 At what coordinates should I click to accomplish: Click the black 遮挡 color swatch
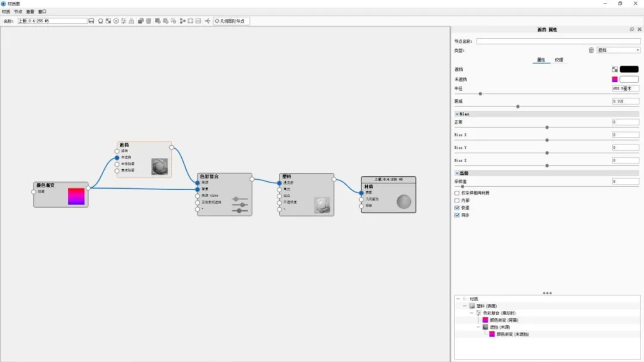click(629, 70)
